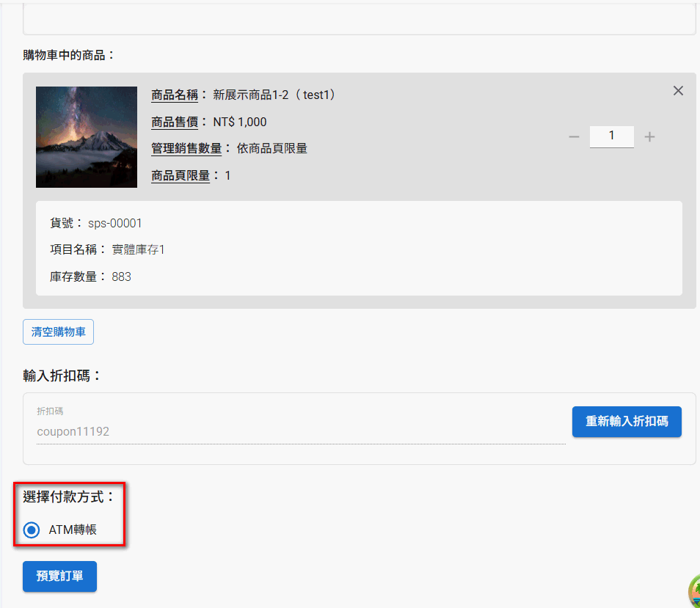
Task: Click the item name 實體庫存1
Action: [x=138, y=250]
